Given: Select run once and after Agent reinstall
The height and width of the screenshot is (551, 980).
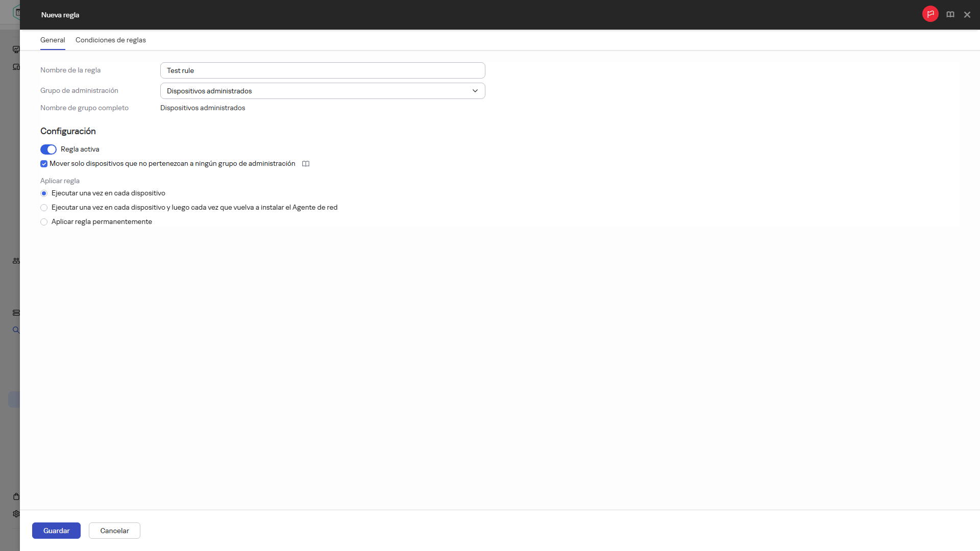Looking at the screenshot, I should (44, 208).
